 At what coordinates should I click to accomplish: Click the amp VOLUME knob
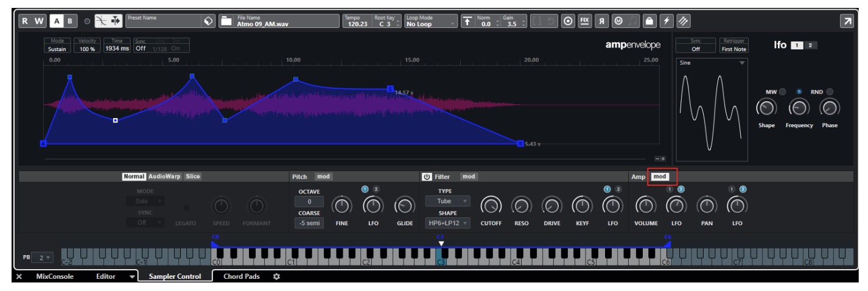[x=645, y=207]
